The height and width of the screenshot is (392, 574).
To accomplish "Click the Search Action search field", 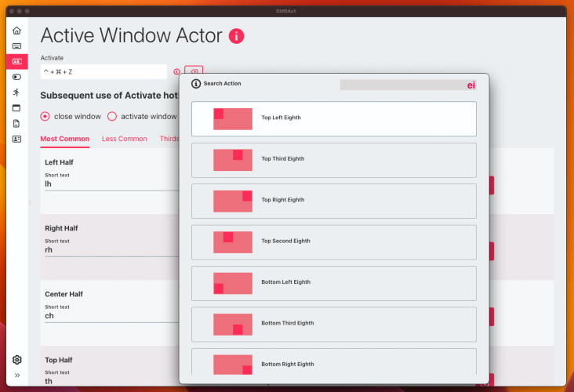I will coord(409,85).
